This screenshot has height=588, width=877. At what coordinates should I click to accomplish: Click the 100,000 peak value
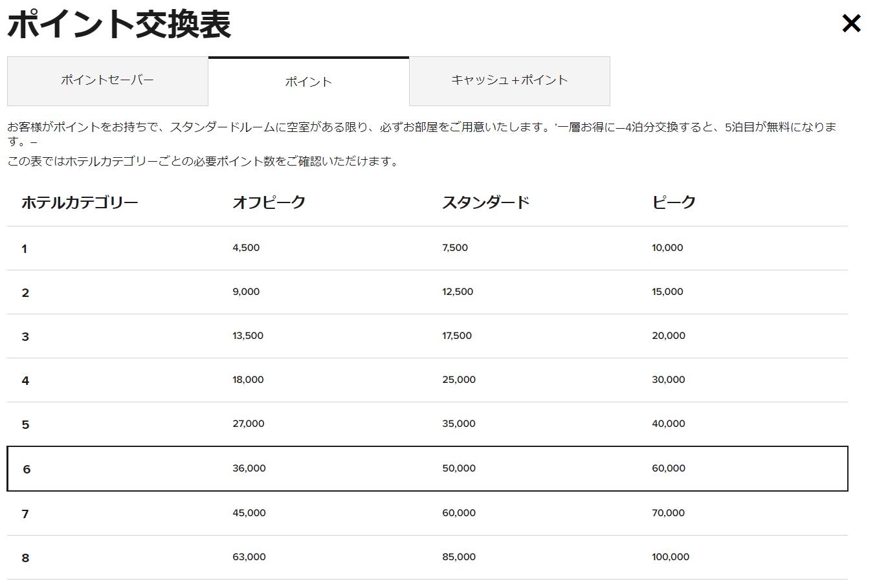(671, 557)
